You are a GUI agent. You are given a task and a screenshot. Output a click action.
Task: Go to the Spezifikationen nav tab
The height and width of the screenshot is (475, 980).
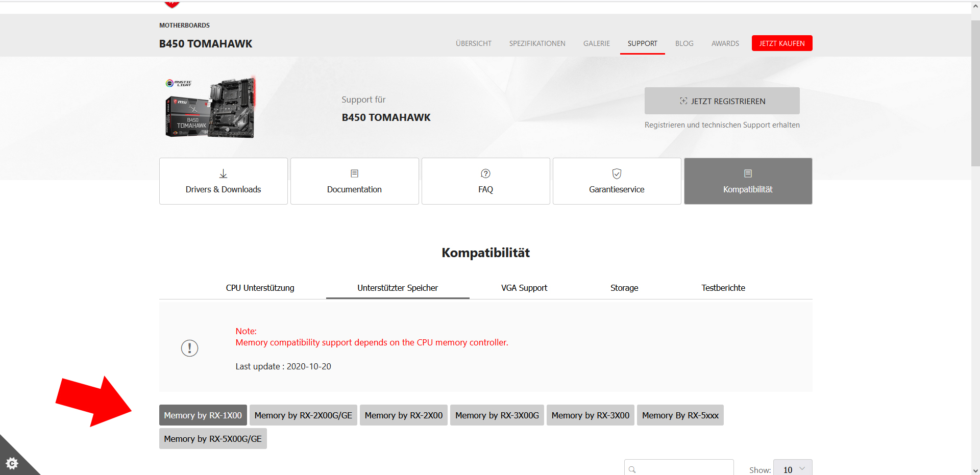click(537, 43)
